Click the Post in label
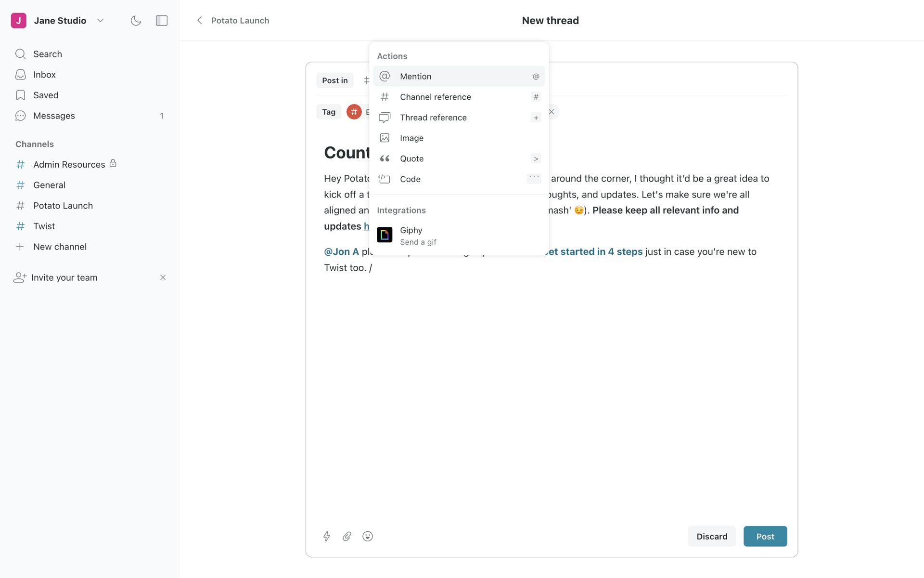The height and width of the screenshot is (578, 924). coord(335,80)
